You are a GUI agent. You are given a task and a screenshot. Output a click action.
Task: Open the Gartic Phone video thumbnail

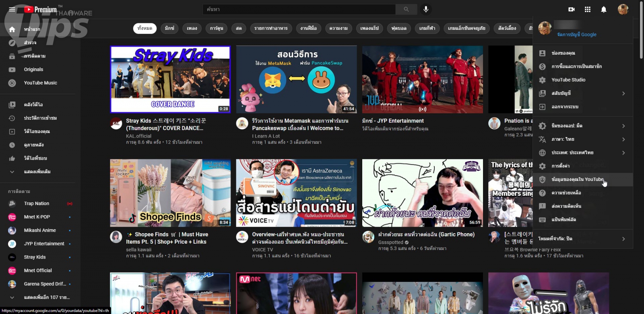point(423,193)
